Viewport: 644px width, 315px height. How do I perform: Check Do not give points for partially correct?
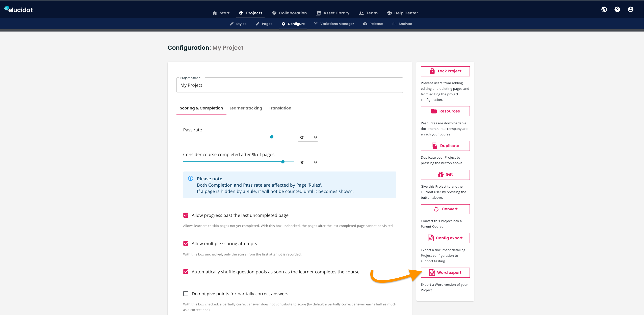click(186, 294)
